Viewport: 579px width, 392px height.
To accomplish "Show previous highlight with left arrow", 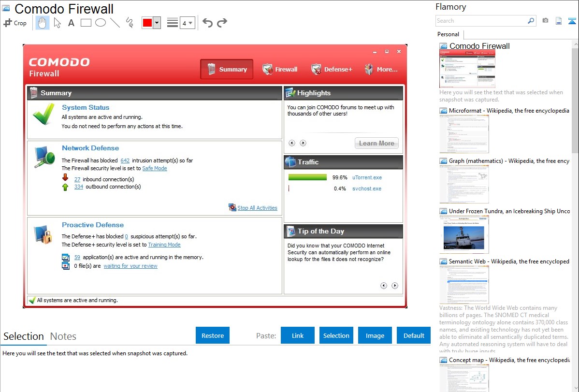I will (292, 143).
